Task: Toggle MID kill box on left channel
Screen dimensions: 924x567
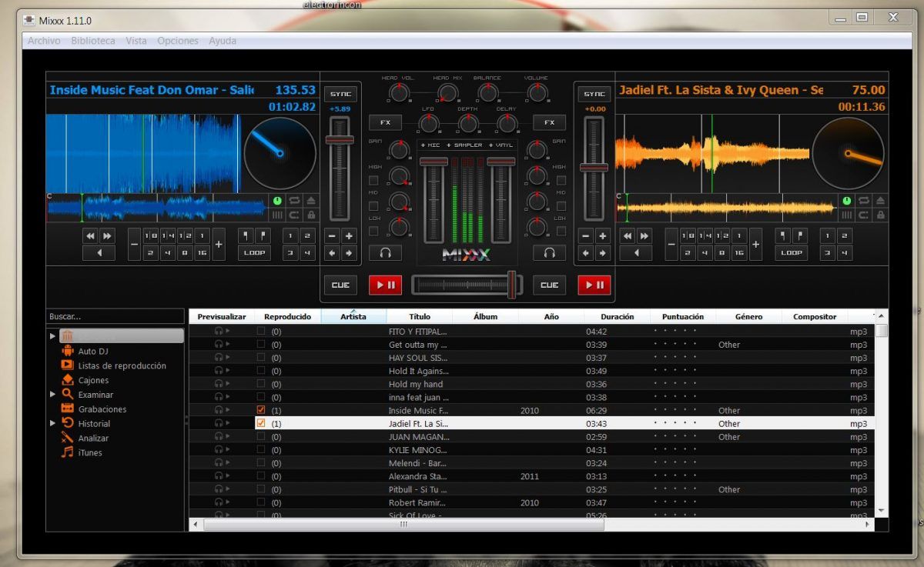Action: (373, 206)
